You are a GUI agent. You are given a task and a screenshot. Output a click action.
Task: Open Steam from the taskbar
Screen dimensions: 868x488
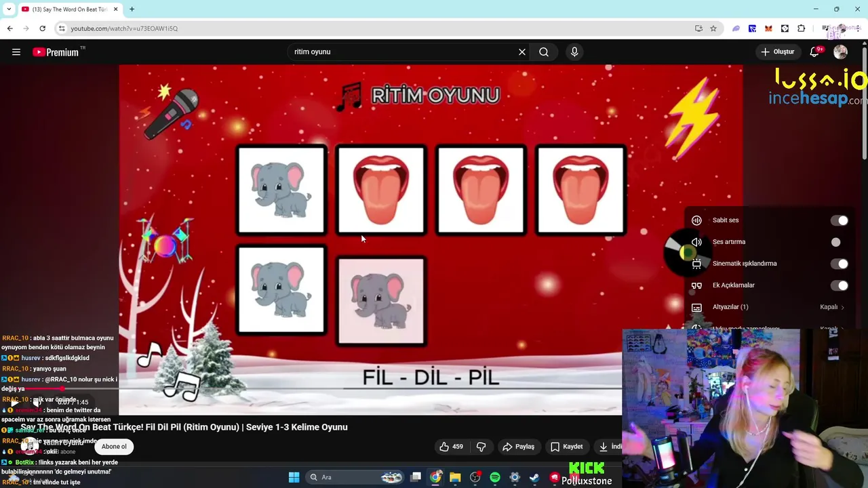(534, 477)
